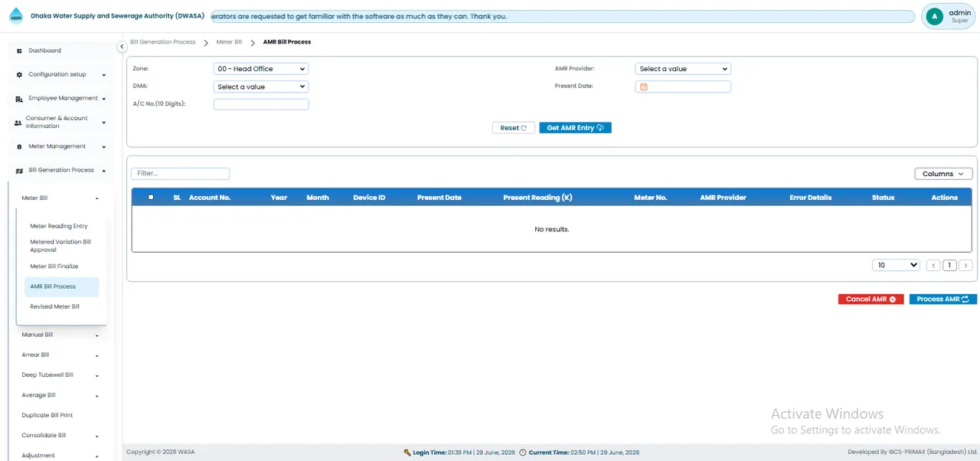This screenshot has height=461, width=980.
Task: Click the Bill Generation Process sidebar icon
Action: click(19, 171)
